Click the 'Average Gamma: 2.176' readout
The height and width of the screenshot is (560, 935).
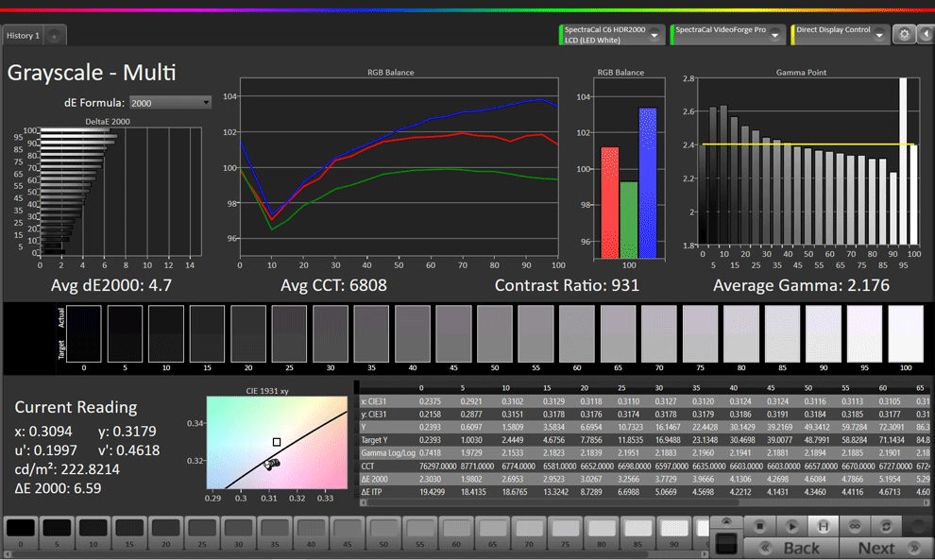(x=801, y=285)
